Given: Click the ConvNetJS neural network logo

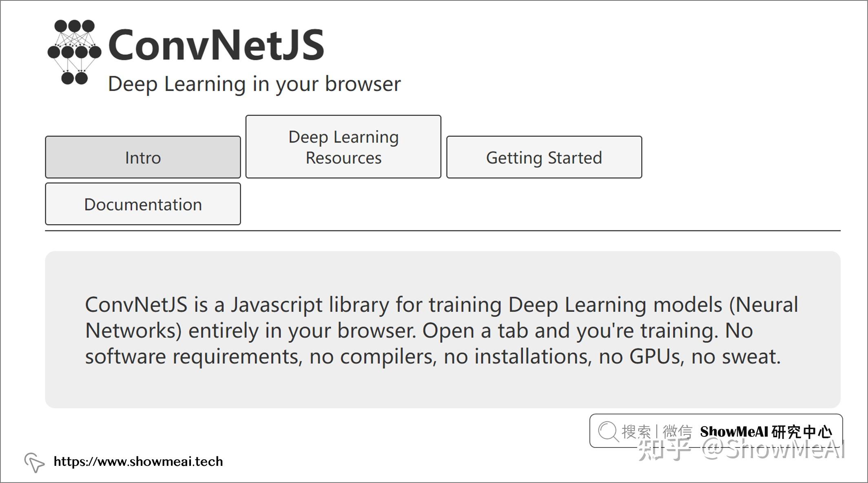Looking at the screenshot, I should 74,52.
